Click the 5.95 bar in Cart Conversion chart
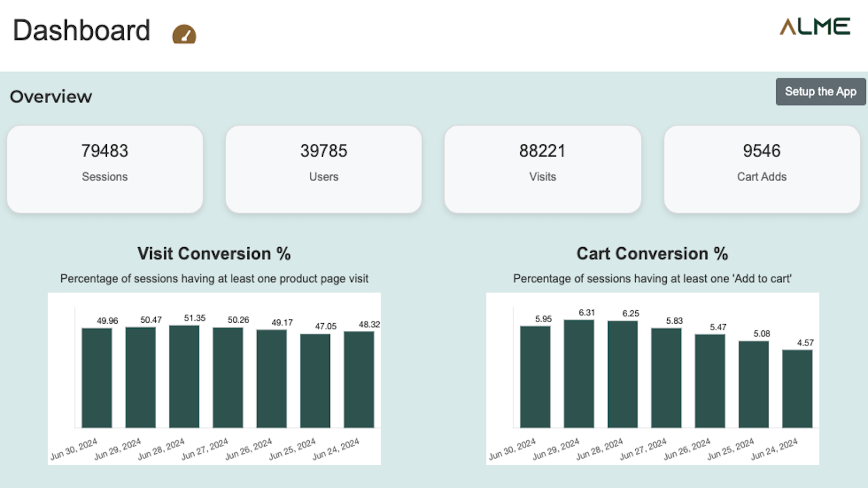This screenshot has width=868, height=488. (x=535, y=377)
